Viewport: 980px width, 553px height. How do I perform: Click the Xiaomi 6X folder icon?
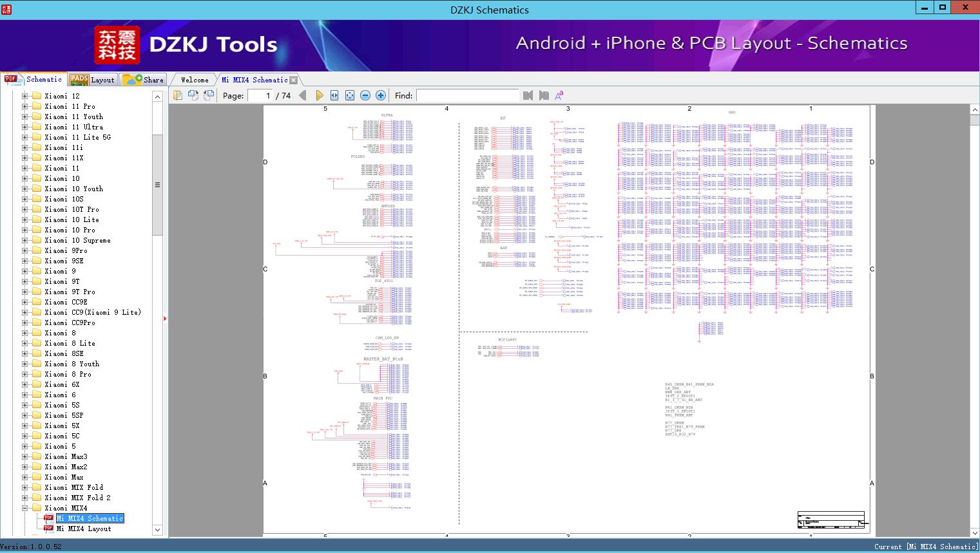37,384
